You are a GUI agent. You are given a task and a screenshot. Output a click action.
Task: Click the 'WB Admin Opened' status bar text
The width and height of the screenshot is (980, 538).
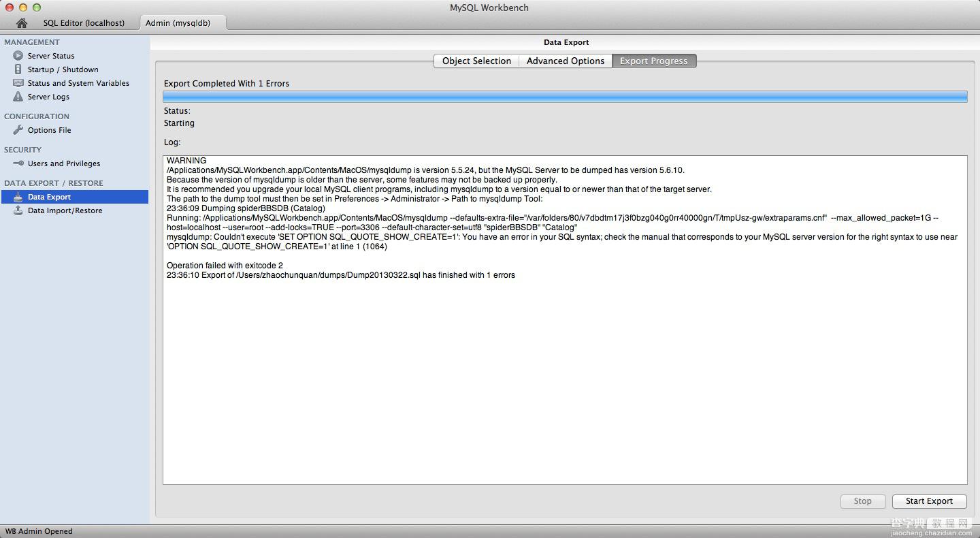click(x=39, y=531)
